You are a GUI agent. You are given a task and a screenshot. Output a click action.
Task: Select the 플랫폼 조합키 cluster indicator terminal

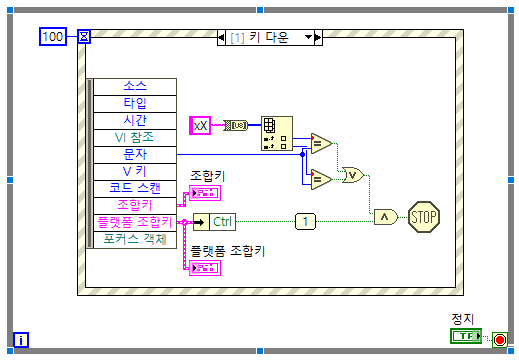(205, 268)
